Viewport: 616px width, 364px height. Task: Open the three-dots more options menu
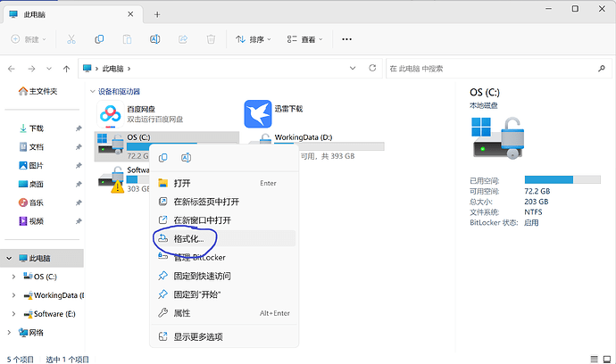click(346, 39)
